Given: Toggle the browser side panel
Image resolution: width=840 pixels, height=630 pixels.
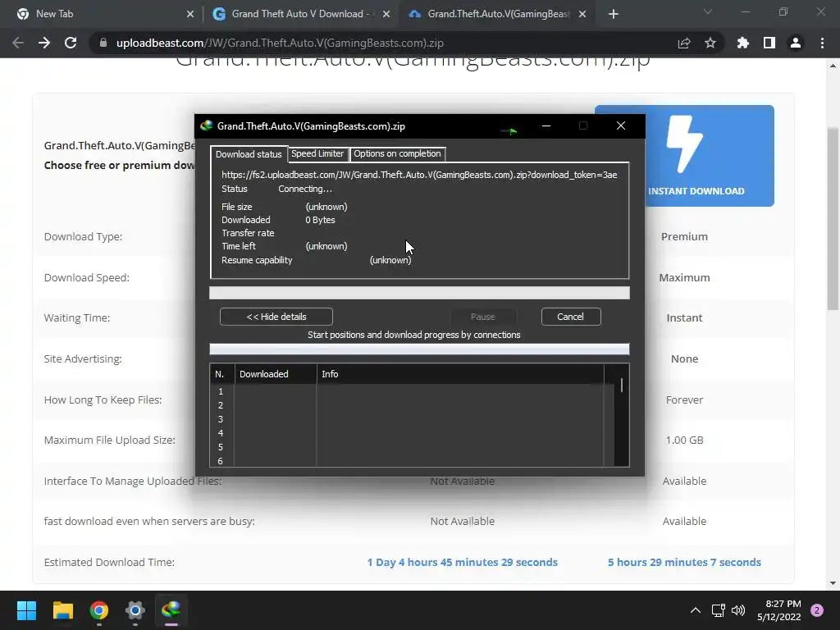Looking at the screenshot, I should [x=769, y=43].
